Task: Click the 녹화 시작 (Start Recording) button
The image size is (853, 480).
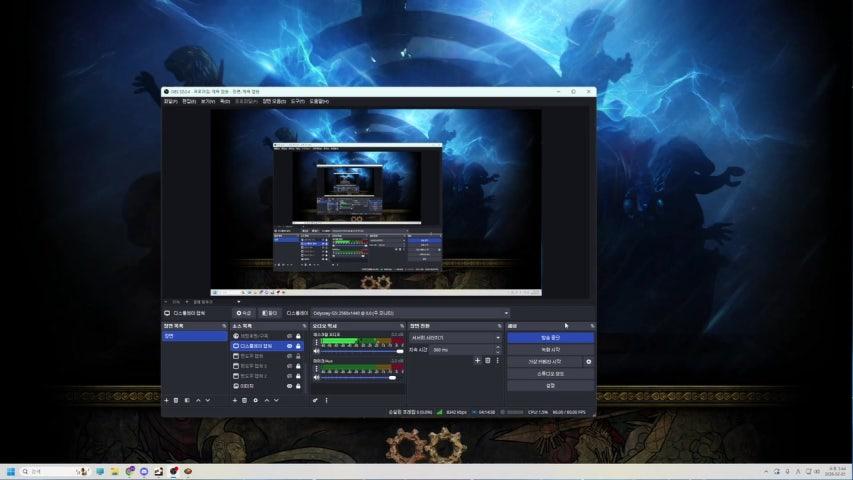Action: point(550,349)
